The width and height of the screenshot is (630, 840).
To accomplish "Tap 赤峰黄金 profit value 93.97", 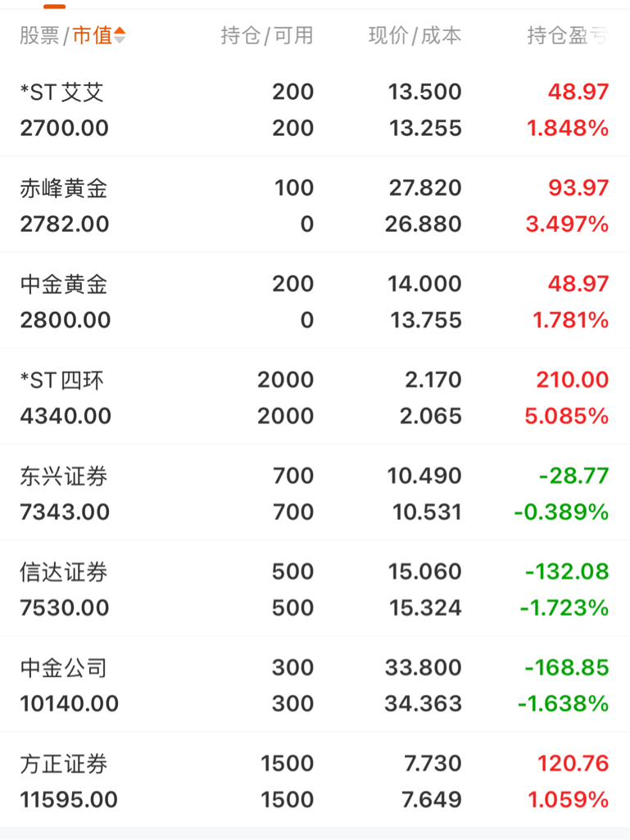I will point(578,187).
